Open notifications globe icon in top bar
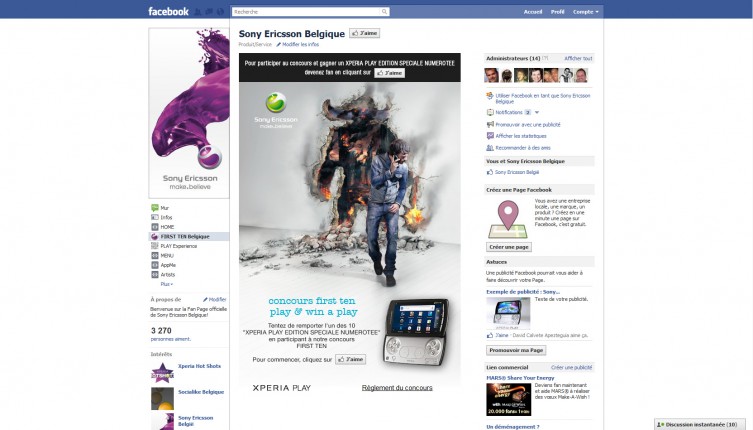This screenshot has width=753, height=430. [220, 12]
